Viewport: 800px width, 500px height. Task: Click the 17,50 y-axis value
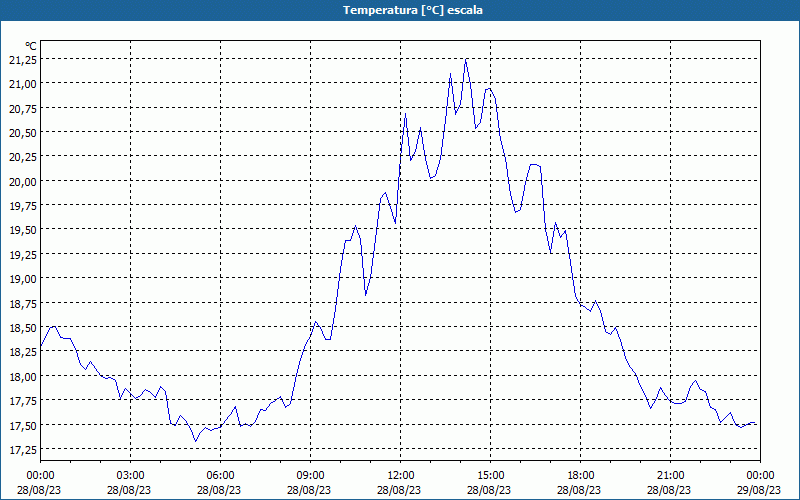pos(23,426)
